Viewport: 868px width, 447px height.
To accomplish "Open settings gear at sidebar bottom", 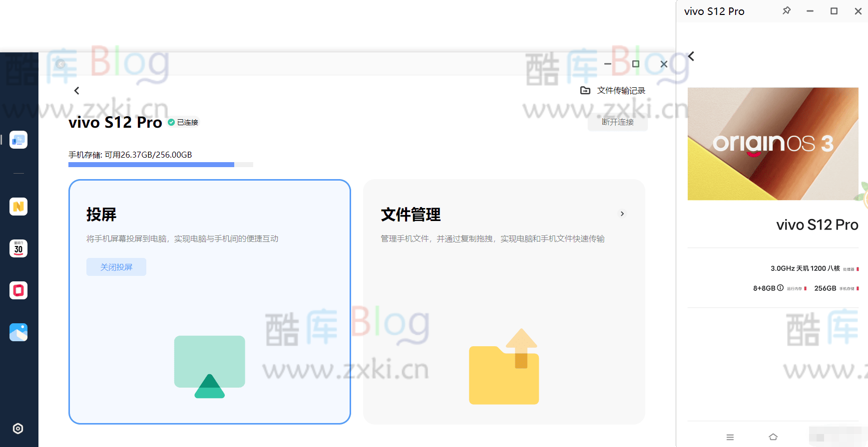I will pos(18,429).
